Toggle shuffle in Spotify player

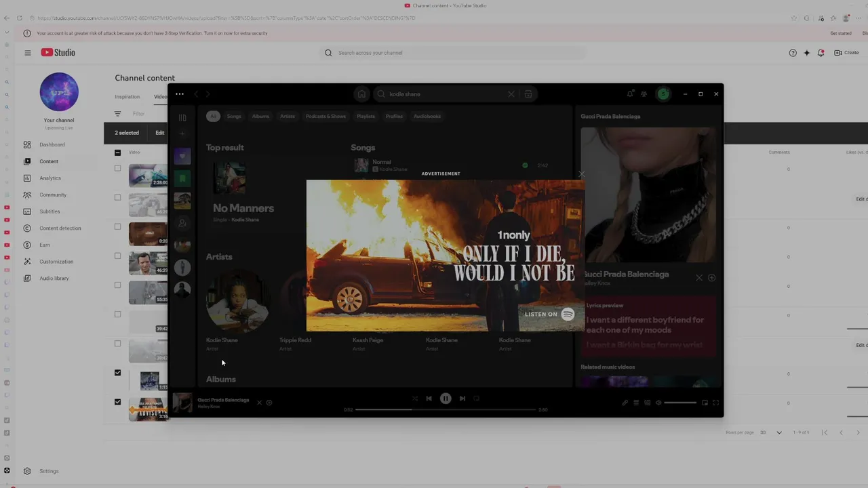pyautogui.click(x=414, y=399)
